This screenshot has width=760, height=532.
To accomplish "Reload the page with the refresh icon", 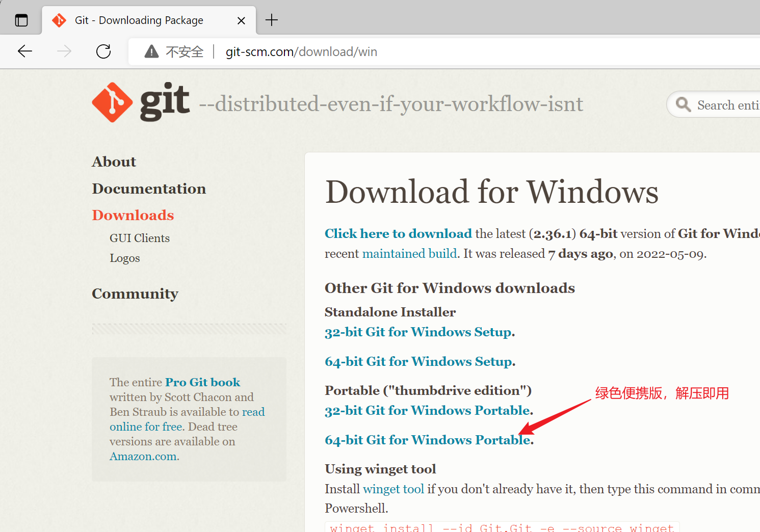I will click(103, 51).
